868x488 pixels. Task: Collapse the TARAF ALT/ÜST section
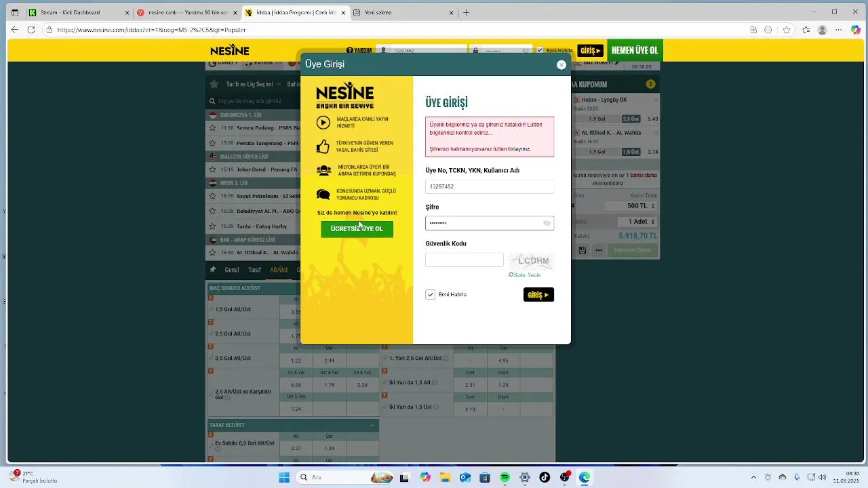[x=372, y=425]
